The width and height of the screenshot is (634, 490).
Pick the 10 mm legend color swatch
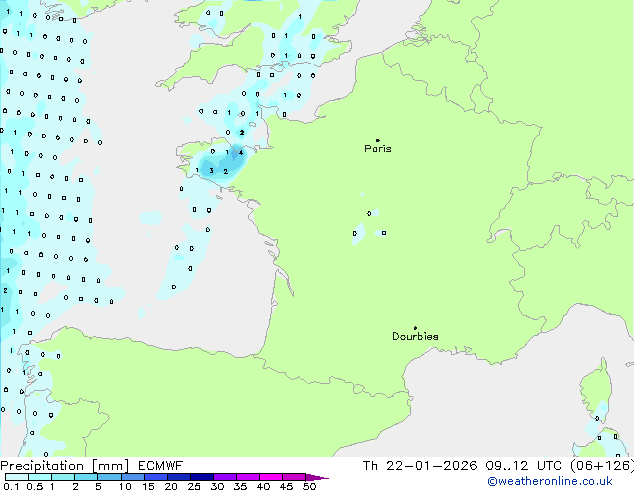[x=132, y=477]
